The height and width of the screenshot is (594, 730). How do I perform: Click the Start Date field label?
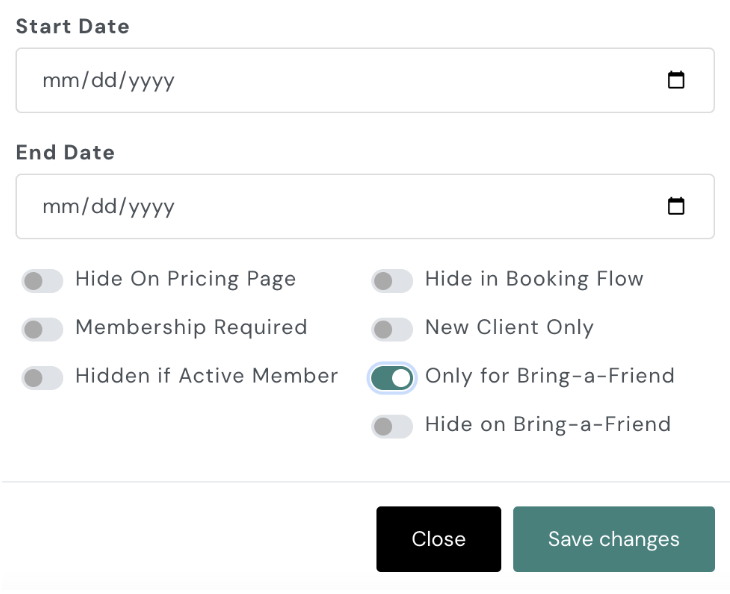tap(73, 27)
